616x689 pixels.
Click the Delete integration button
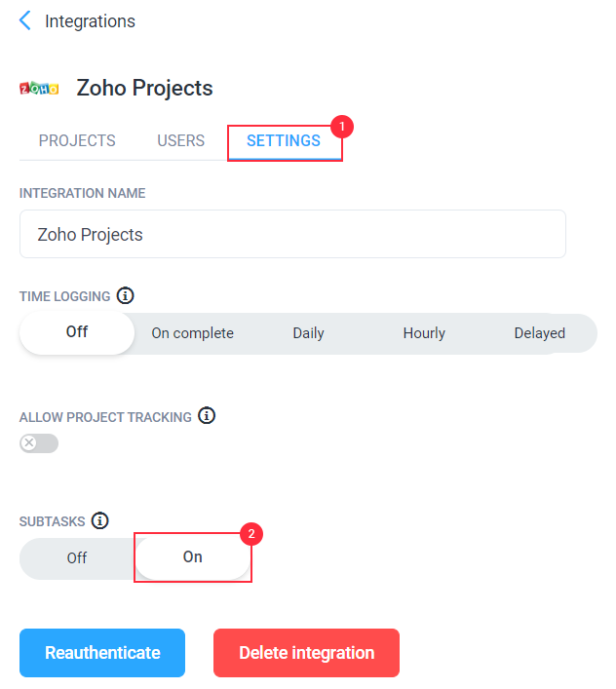coord(306,653)
